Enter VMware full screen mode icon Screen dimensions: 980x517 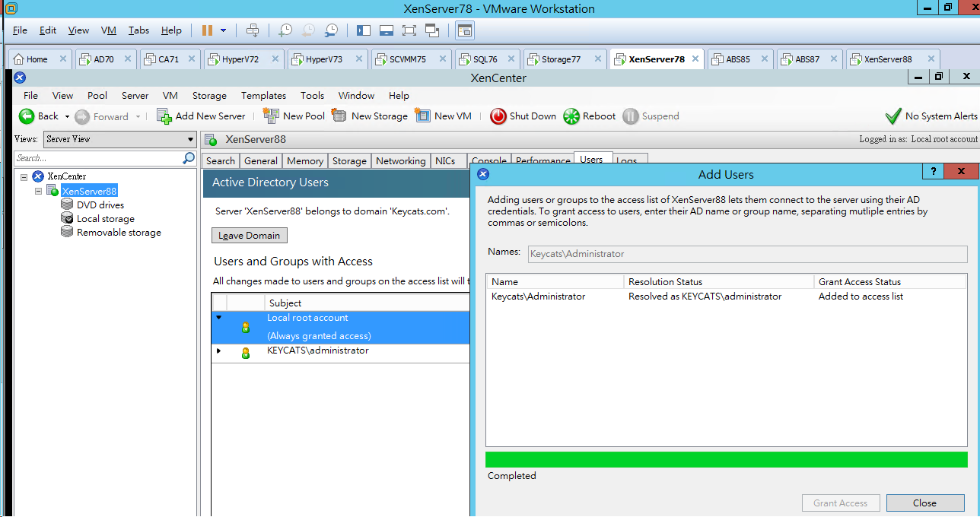click(409, 30)
